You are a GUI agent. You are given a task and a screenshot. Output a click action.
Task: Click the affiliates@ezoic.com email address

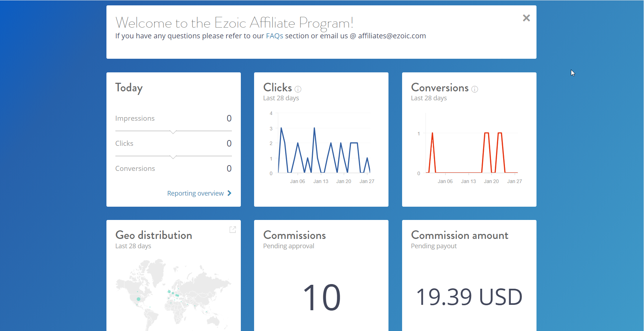[x=392, y=36]
